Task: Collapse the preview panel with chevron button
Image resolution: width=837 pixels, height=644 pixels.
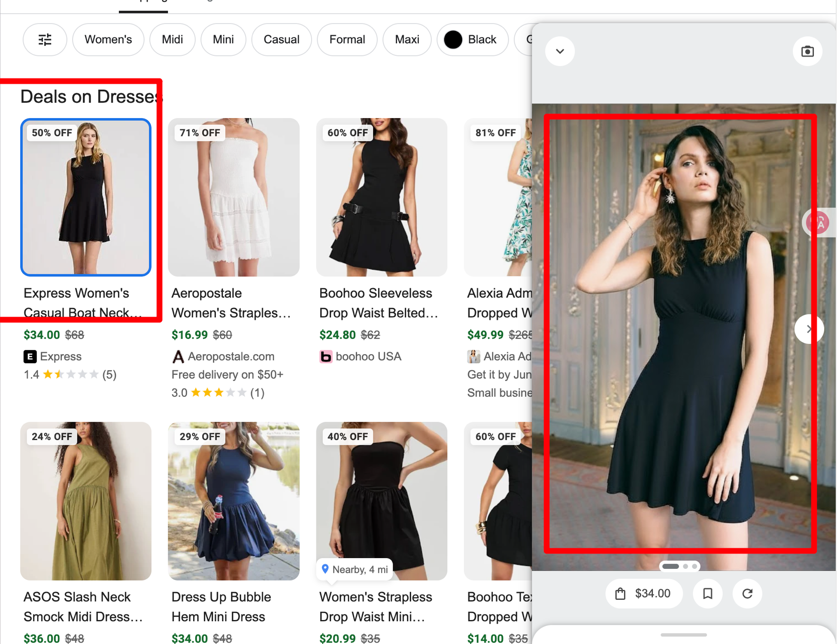Action: pyautogui.click(x=560, y=51)
